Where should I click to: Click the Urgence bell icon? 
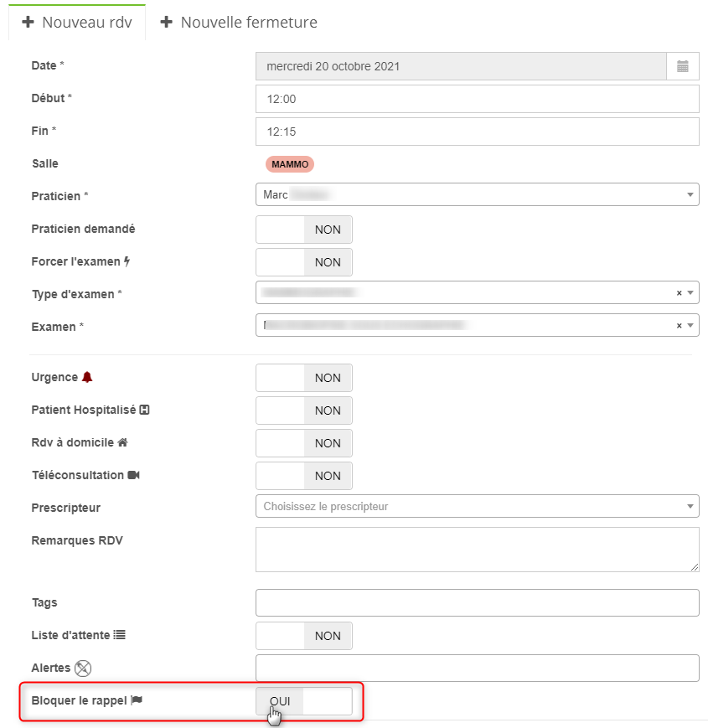pos(87,378)
